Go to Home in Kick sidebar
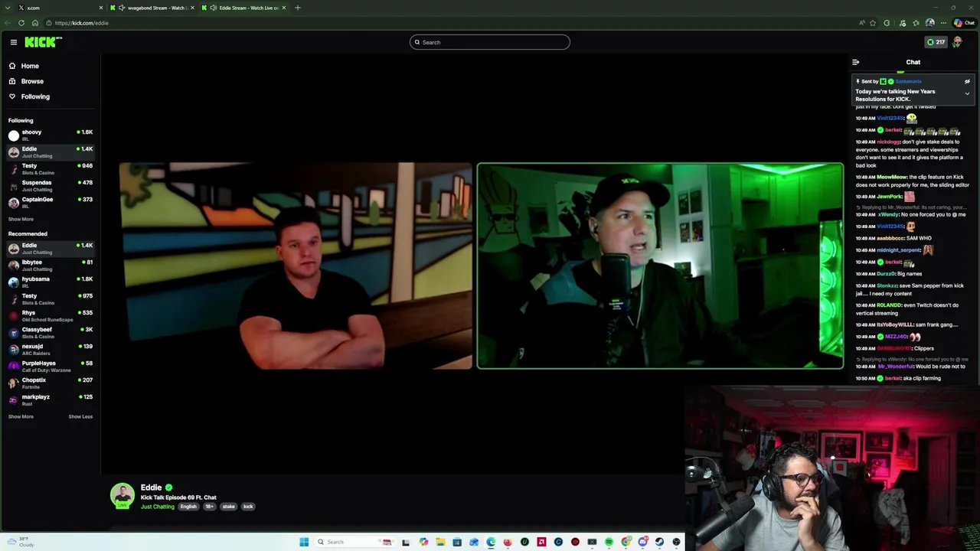 pos(30,66)
